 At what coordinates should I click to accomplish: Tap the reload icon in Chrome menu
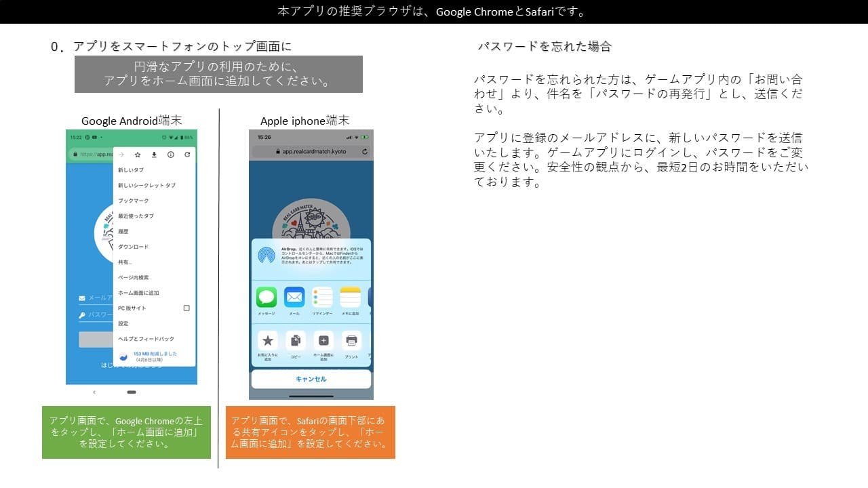click(186, 155)
